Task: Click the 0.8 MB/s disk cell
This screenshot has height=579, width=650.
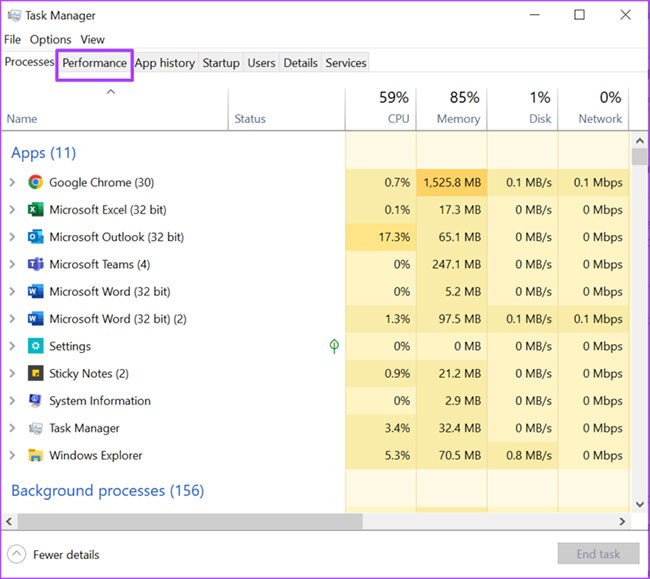Action: click(x=523, y=455)
